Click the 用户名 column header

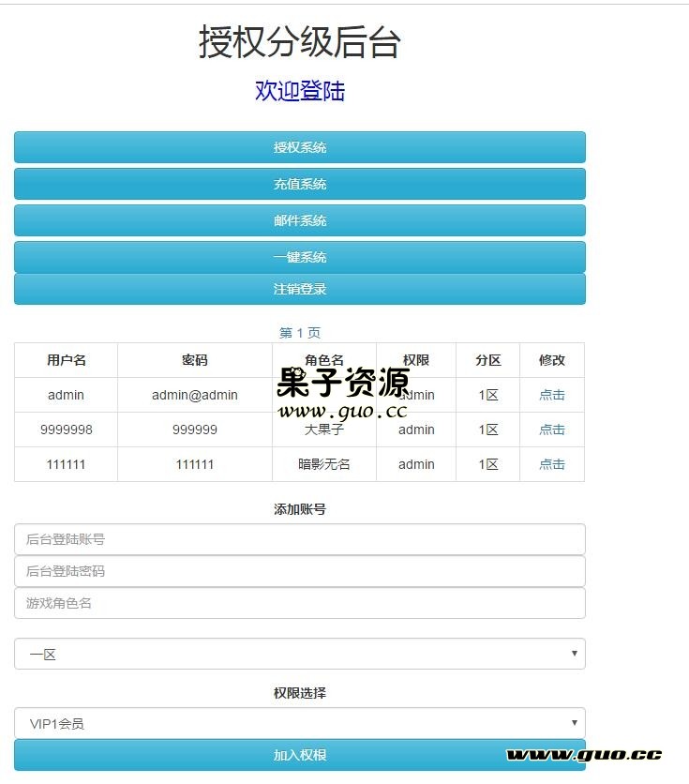pos(67,360)
